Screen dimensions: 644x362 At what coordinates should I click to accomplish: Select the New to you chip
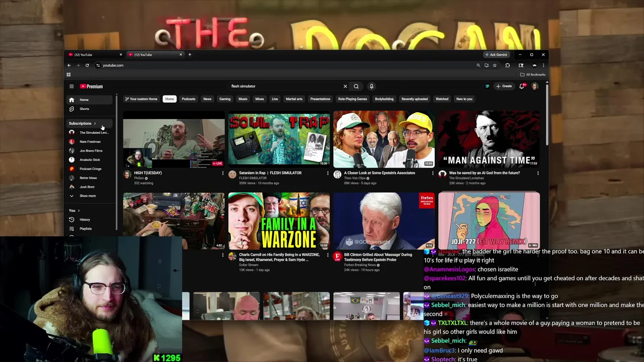pos(464,99)
